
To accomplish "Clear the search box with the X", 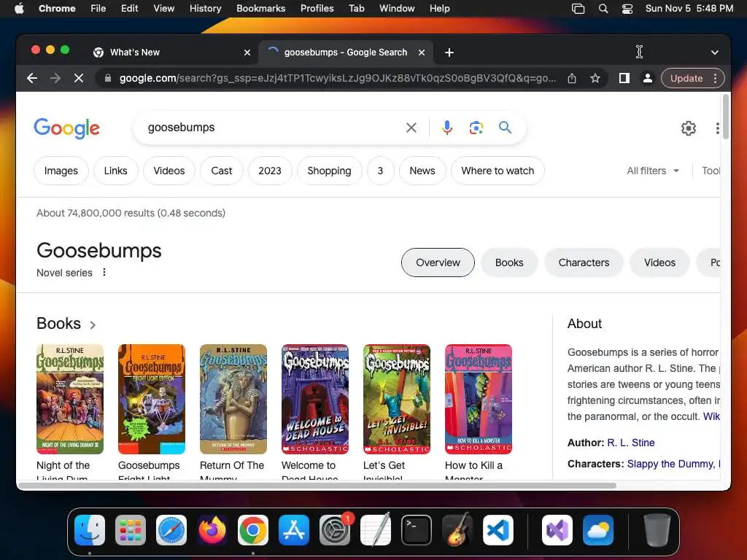I will pos(411,128).
